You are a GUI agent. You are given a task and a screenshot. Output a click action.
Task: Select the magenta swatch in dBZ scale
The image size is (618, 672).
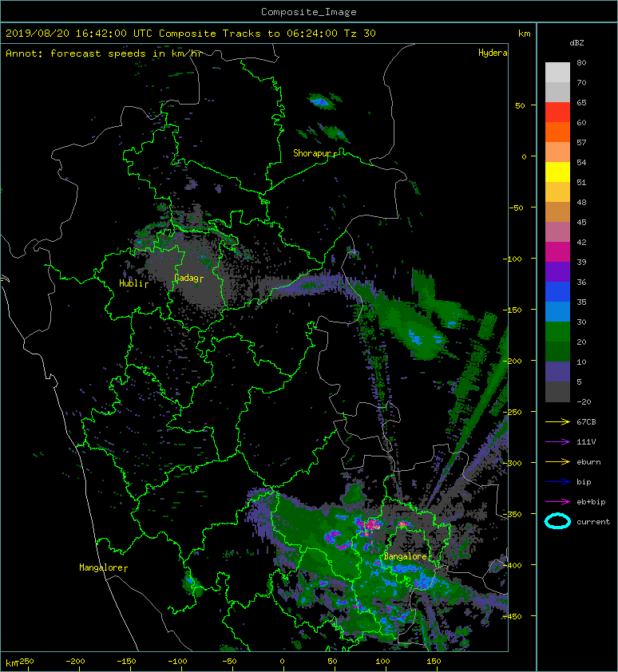coord(557,252)
